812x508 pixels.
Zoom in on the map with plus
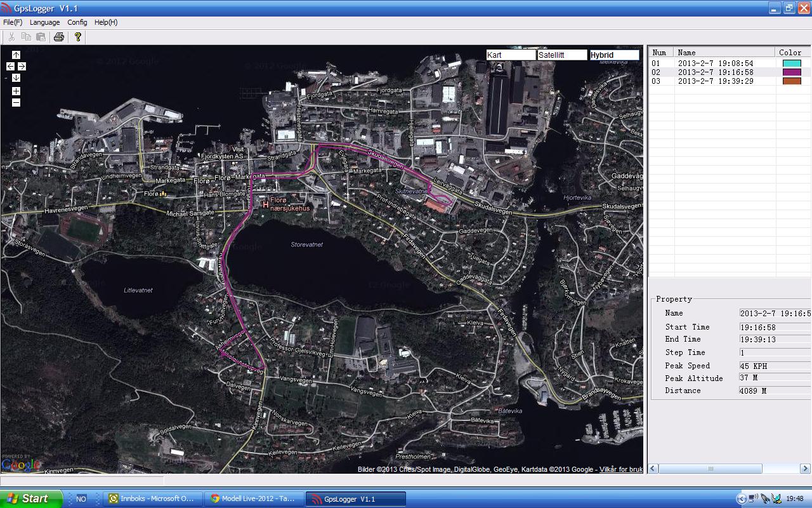click(x=16, y=91)
